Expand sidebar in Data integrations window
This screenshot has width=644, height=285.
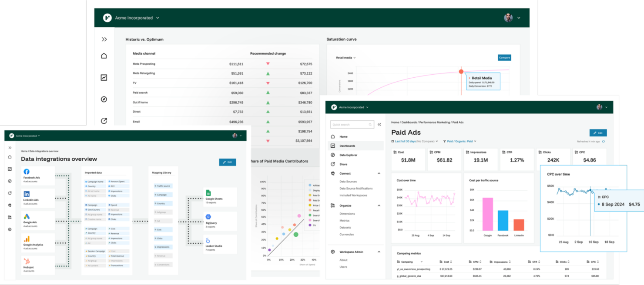tap(10, 148)
